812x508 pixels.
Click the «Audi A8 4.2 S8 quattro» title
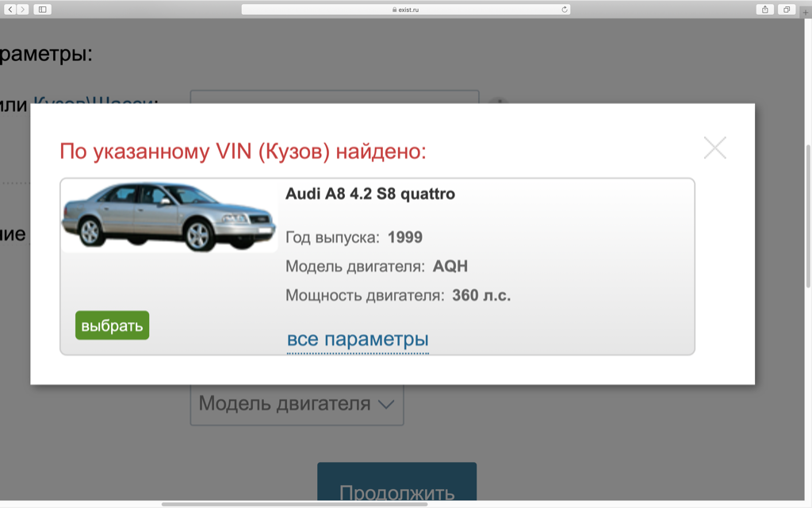[370, 194]
